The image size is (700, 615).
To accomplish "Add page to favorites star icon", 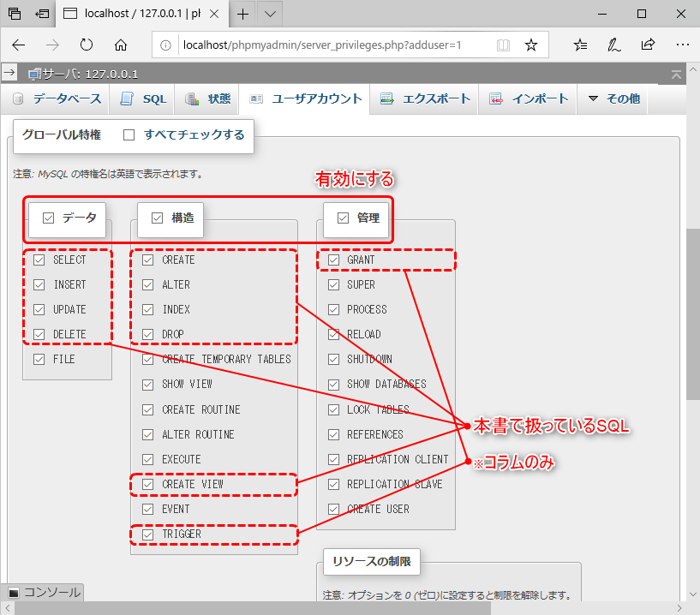I will point(531,45).
